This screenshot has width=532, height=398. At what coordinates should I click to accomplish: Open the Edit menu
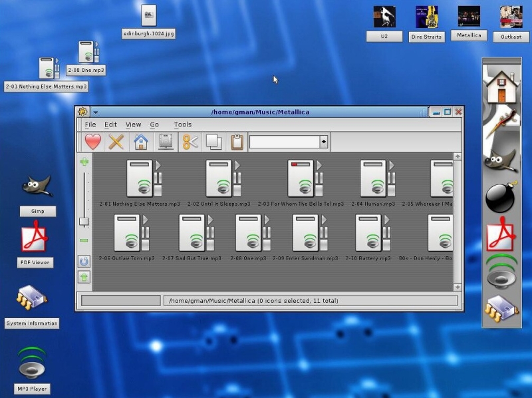[x=110, y=124]
